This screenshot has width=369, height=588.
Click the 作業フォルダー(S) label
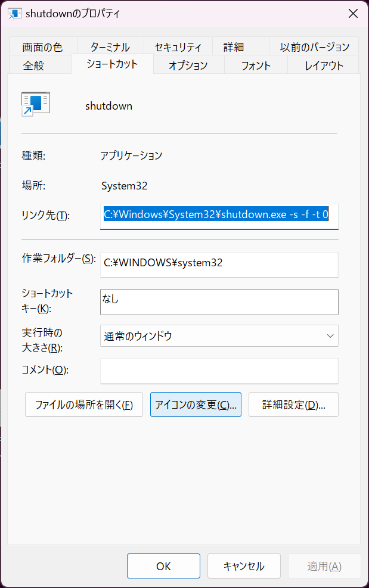(58, 258)
